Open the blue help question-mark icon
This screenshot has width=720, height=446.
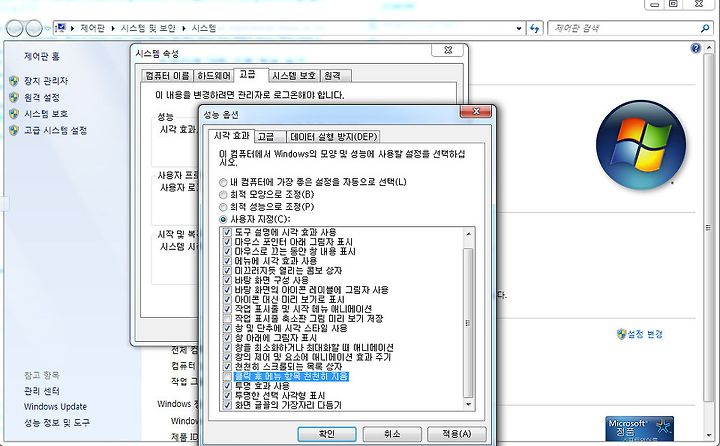[696, 48]
